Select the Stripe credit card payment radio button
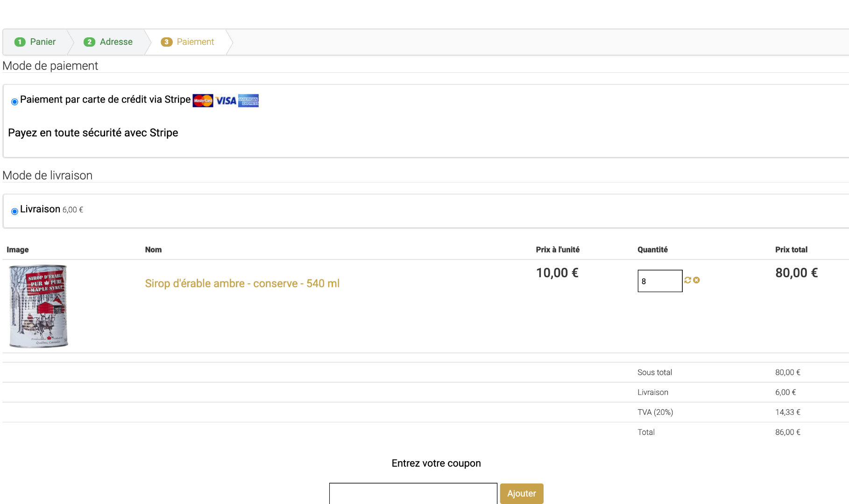This screenshot has width=849, height=504. pos(14,102)
